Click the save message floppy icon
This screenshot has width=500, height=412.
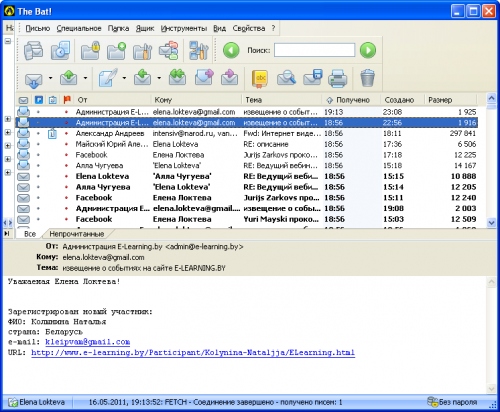pyautogui.click(x=313, y=78)
